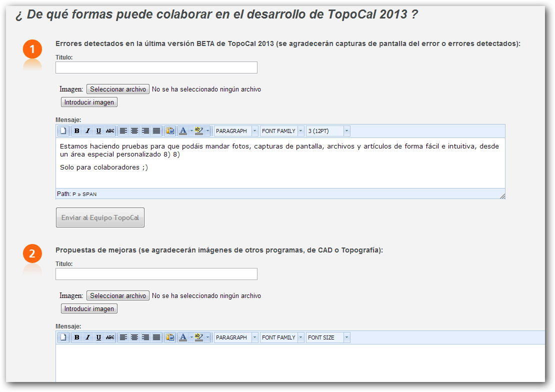555x392 pixels.
Task: Click inside second empty message text area
Action: tap(300, 363)
